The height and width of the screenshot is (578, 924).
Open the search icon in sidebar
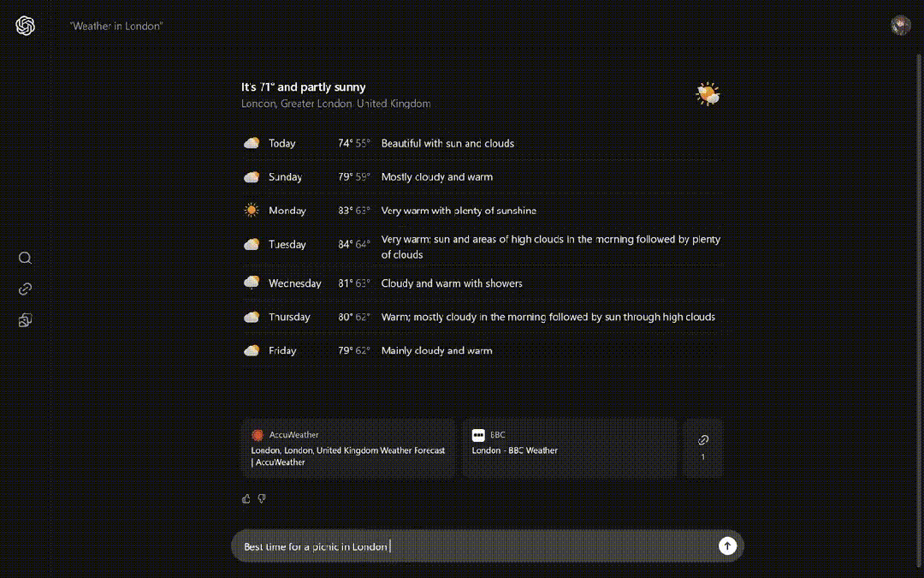pyautogui.click(x=25, y=258)
